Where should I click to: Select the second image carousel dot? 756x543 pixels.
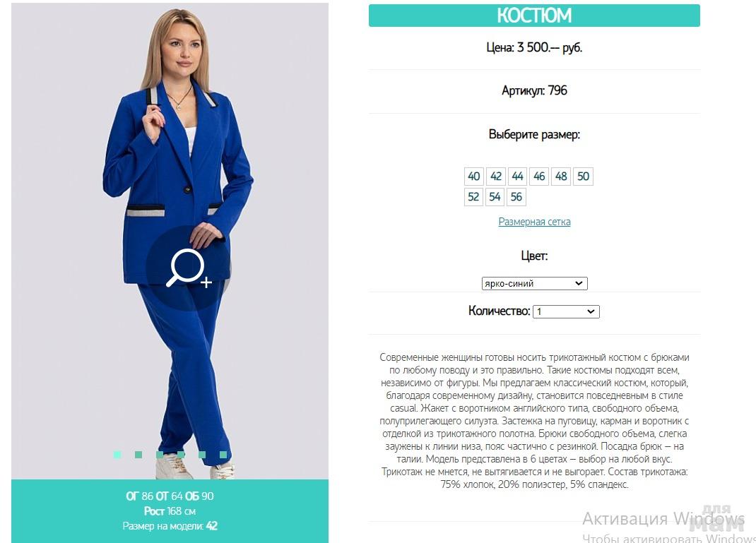point(138,454)
